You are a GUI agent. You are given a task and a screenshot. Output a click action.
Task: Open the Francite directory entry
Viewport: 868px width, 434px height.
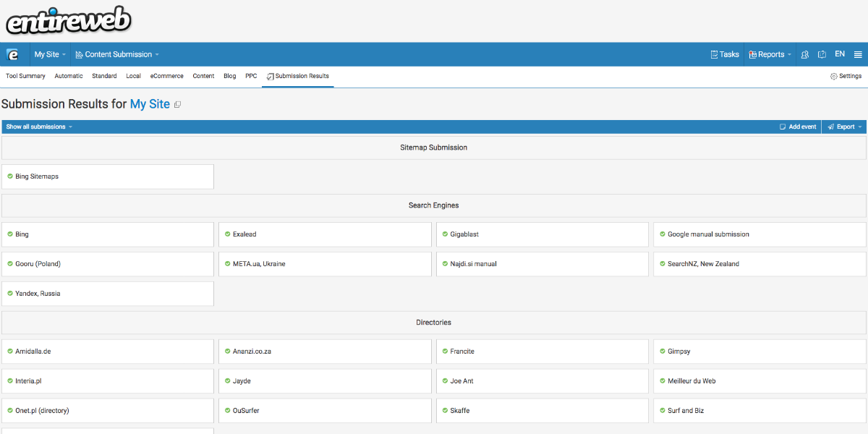click(x=542, y=352)
